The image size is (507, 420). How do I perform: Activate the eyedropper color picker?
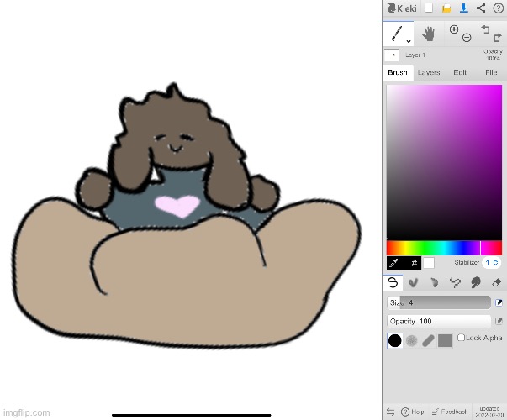393,263
